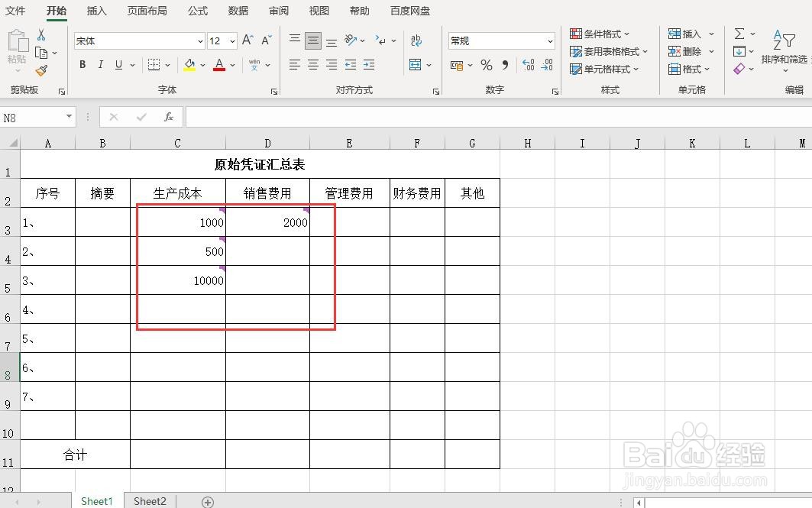Open Format as Table menu

(609, 51)
